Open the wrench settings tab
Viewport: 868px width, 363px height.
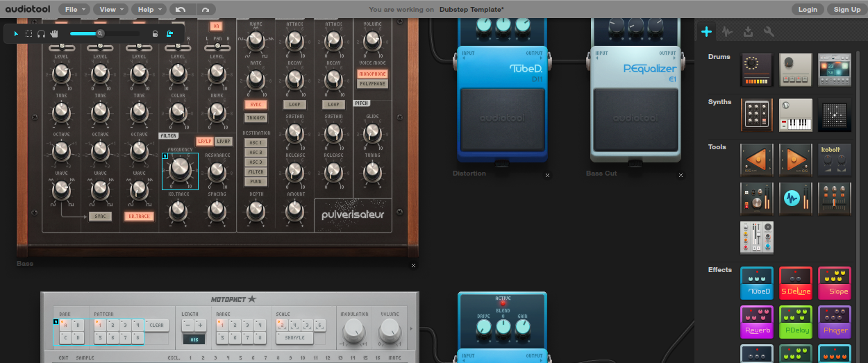point(768,31)
